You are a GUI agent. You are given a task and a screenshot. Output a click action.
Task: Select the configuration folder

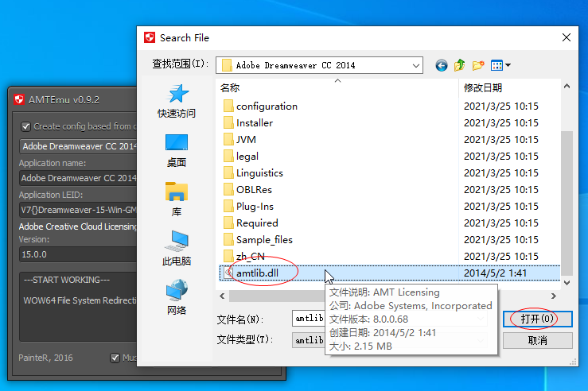[x=261, y=106]
